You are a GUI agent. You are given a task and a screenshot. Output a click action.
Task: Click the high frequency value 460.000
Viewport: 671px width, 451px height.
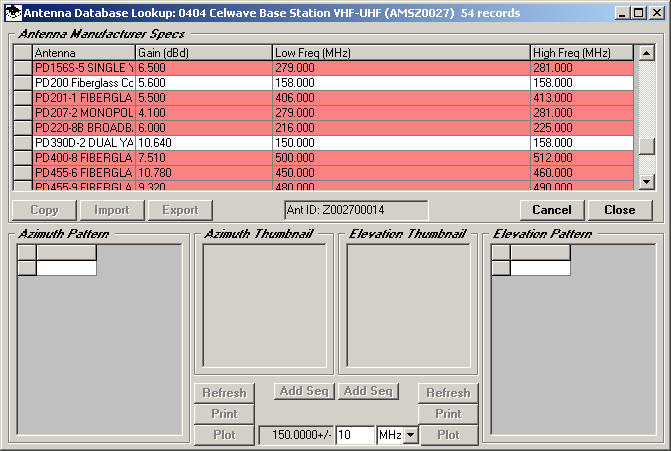click(552, 172)
